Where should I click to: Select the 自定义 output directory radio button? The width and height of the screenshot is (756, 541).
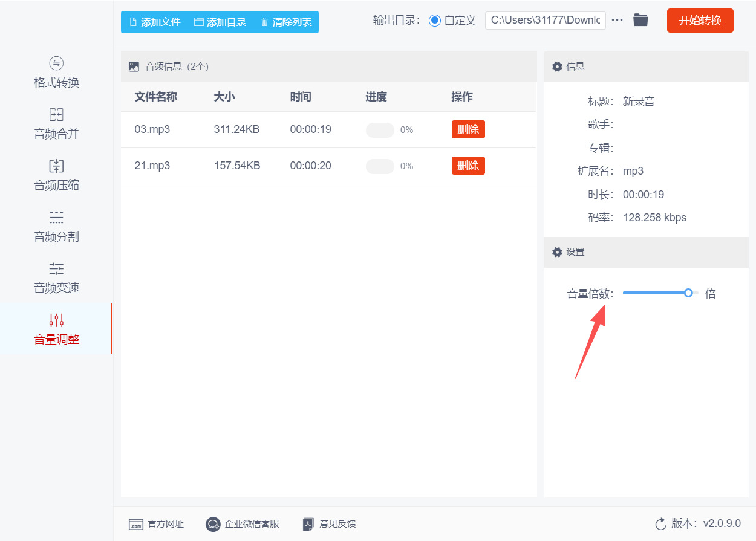(434, 20)
